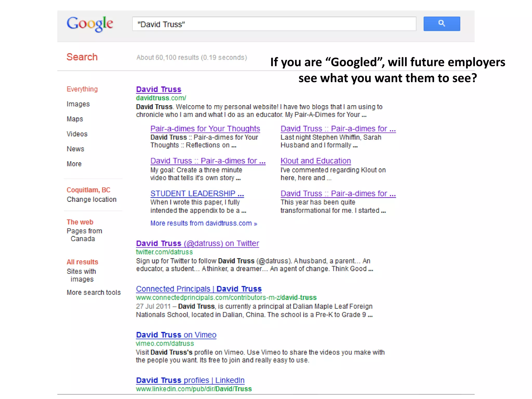The height and width of the screenshot is (399, 532).
Task: Expand the More search categories
Action: click(x=74, y=164)
